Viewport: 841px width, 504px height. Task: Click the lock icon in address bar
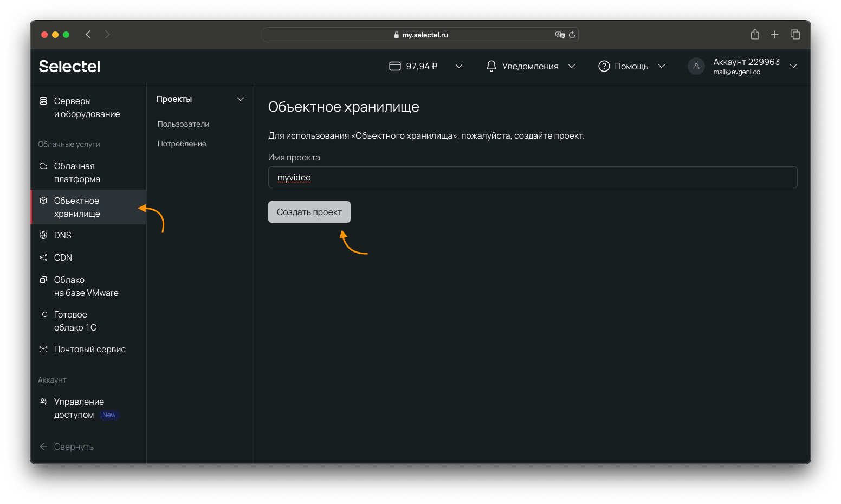397,35
